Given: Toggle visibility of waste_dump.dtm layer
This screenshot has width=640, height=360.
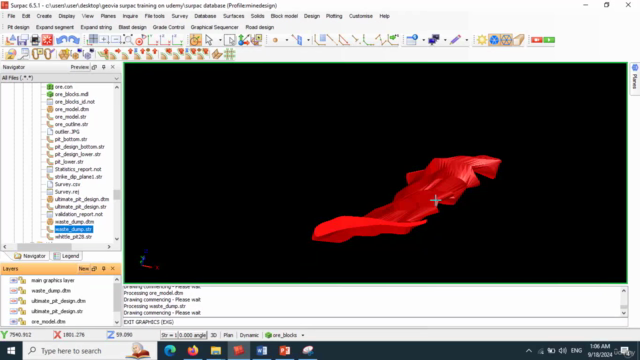Looking at the screenshot, I should [x=14, y=291].
